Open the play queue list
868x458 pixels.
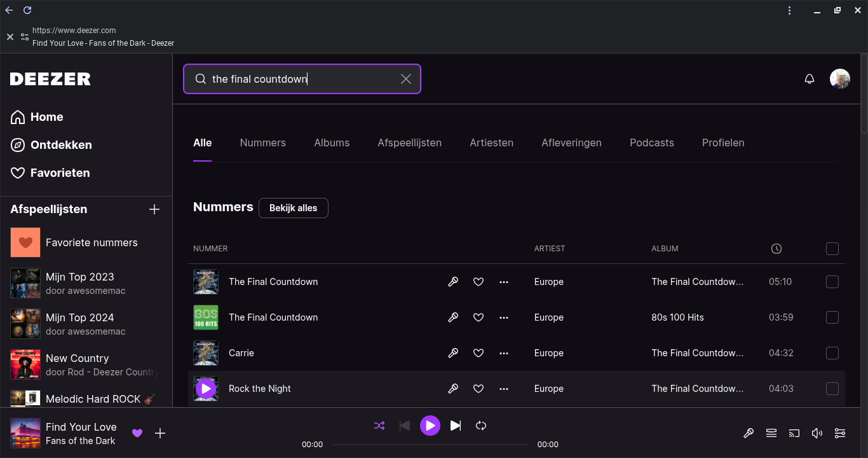tap(771, 433)
